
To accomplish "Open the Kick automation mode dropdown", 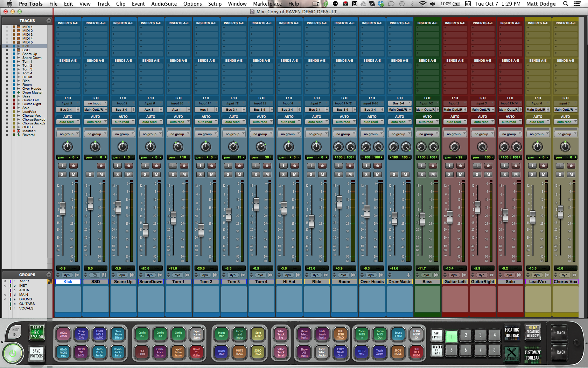I will pyautogui.click(x=68, y=122).
